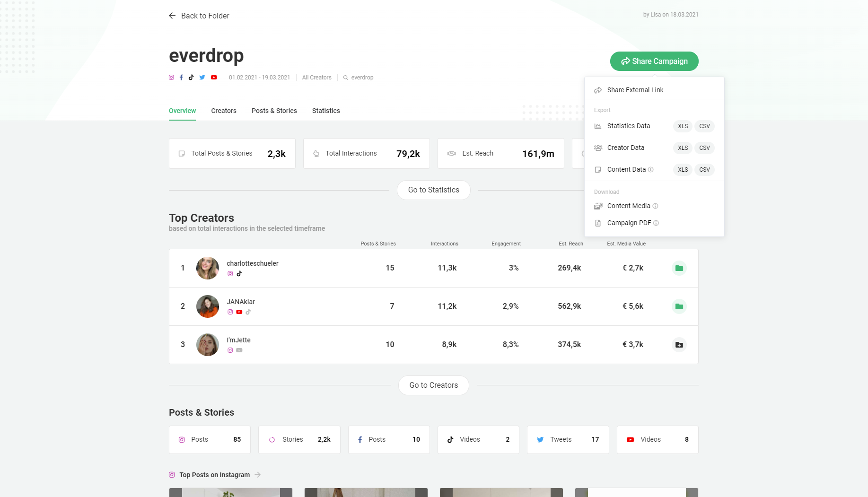Click info icon beside Campaign PDF
Viewport: 868px width, 497px height.
click(x=656, y=223)
